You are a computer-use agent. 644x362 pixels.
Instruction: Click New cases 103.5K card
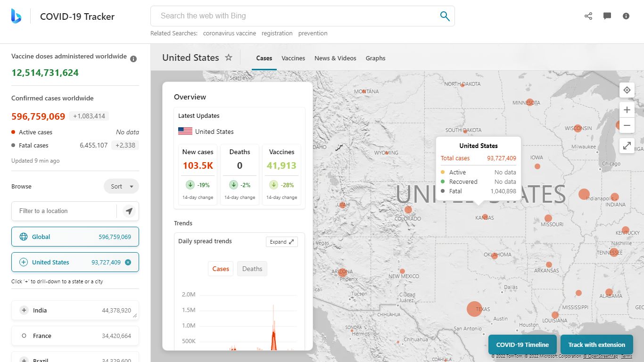pos(198,174)
